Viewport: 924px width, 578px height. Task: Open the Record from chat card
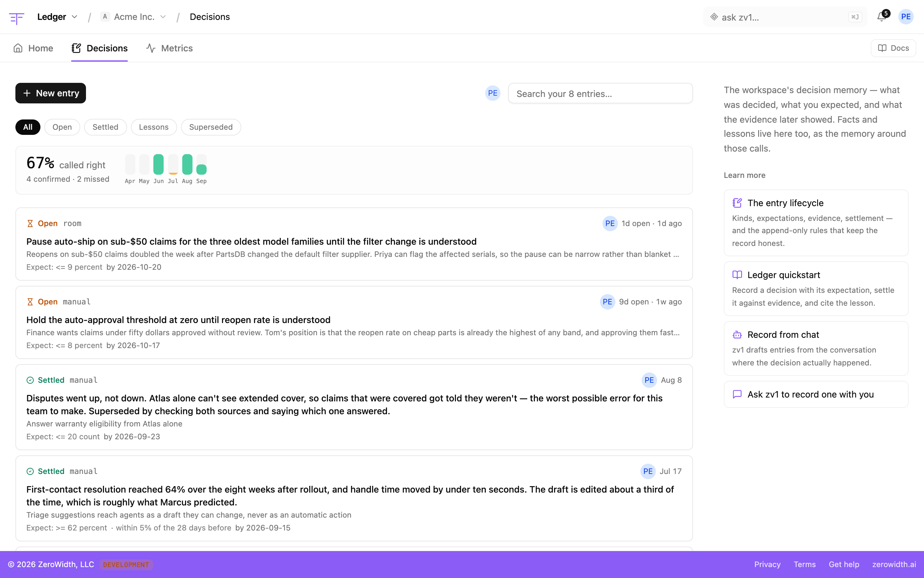(816, 348)
